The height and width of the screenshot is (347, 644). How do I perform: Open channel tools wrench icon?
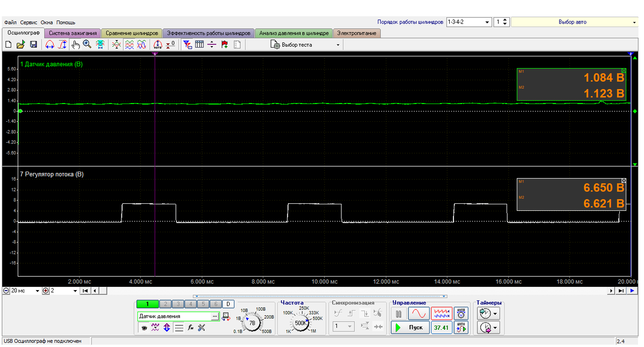tap(201, 328)
